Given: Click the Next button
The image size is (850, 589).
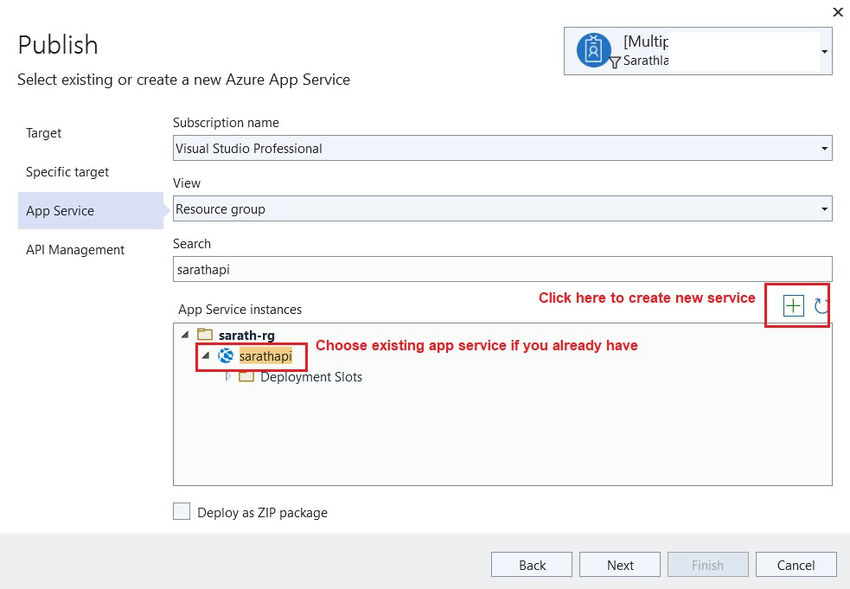Looking at the screenshot, I should [619, 564].
